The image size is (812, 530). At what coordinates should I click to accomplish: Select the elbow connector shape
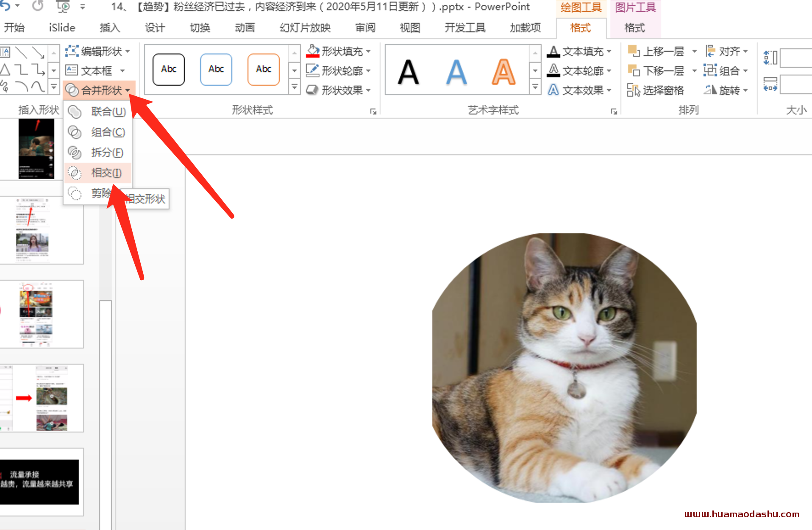pyautogui.click(x=21, y=70)
